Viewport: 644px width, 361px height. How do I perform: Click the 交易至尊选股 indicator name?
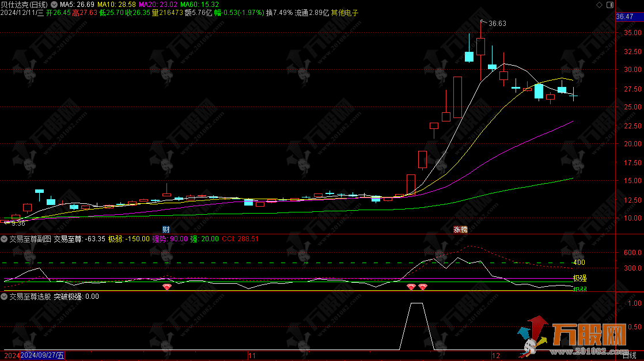point(31,297)
